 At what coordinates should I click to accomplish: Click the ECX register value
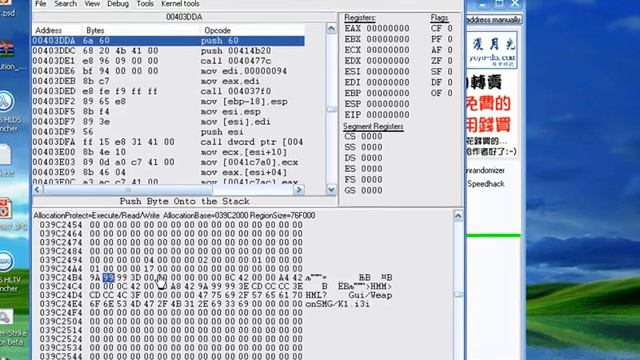(x=388, y=50)
